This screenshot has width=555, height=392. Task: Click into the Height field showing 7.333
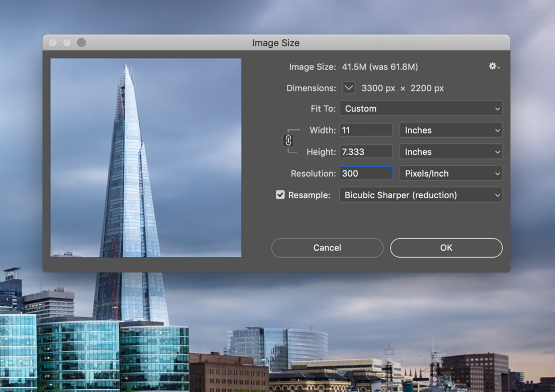[x=366, y=152]
